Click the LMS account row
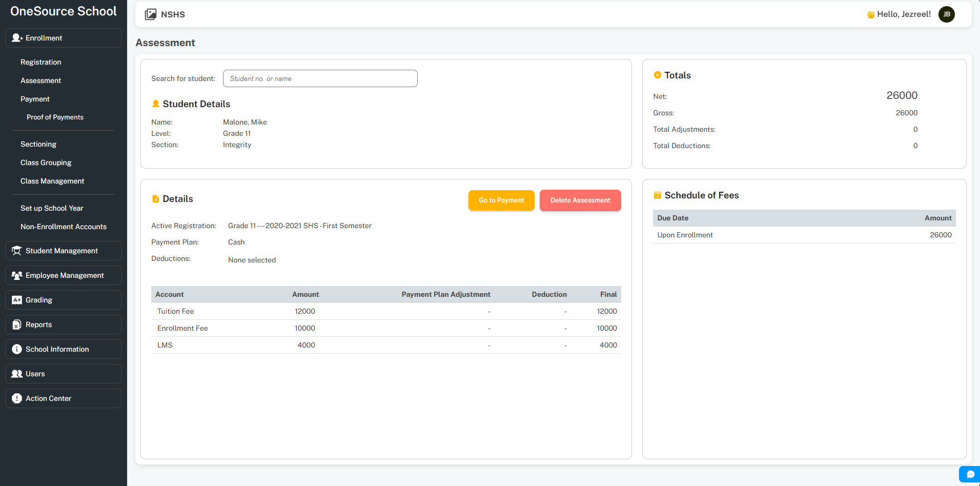The height and width of the screenshot is (486, 980). tap(386, 345)
